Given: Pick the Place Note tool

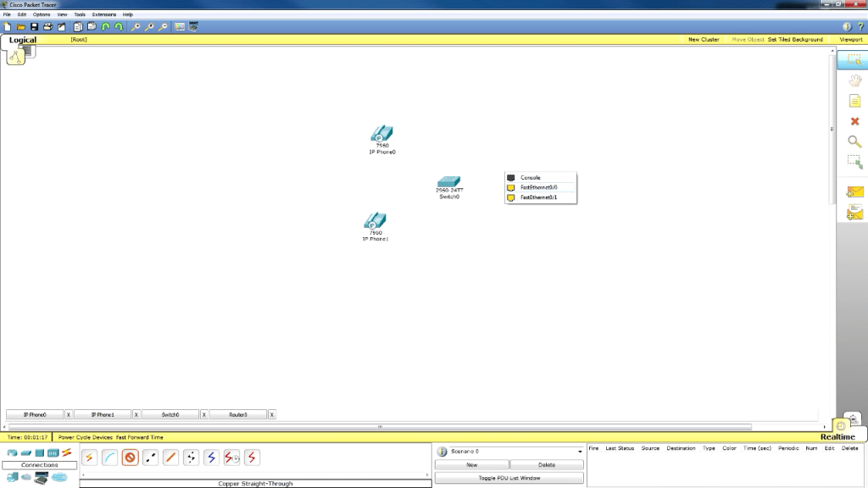Looking at the screenshot, I should (x=854, y=101).
